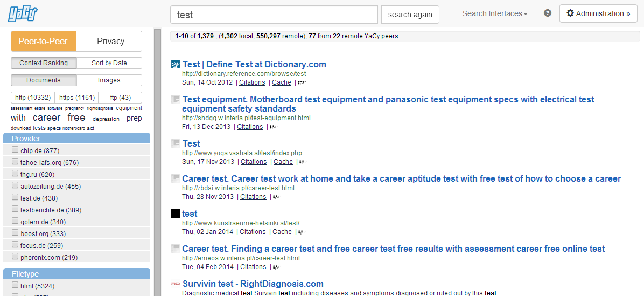Open Citations link under Dictionary.com result

[252, 82]
